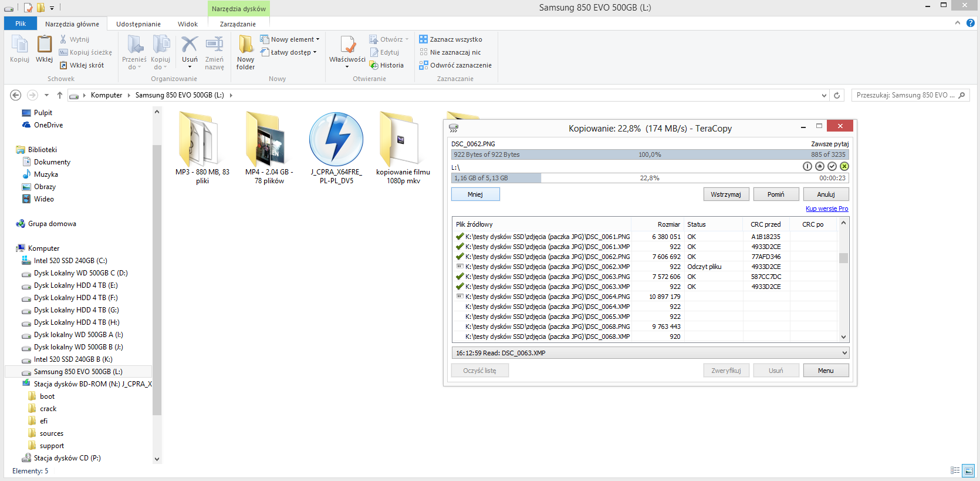This screenshot has height=481, width=980.
Task: Switch to the Udostępnianie tab
Action: [x=138, y=24]
